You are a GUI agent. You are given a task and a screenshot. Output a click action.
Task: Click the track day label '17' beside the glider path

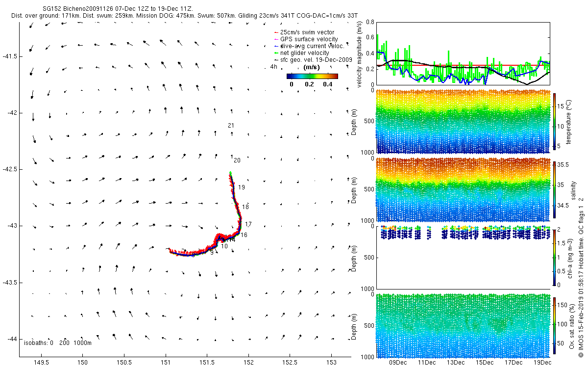coord(248,224)
